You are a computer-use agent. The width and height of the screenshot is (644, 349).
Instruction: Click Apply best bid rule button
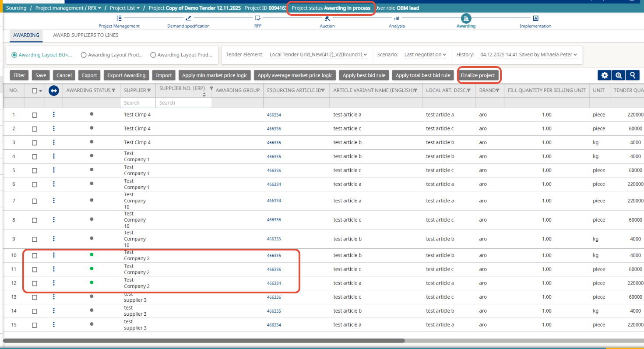(x=364, y=75)
